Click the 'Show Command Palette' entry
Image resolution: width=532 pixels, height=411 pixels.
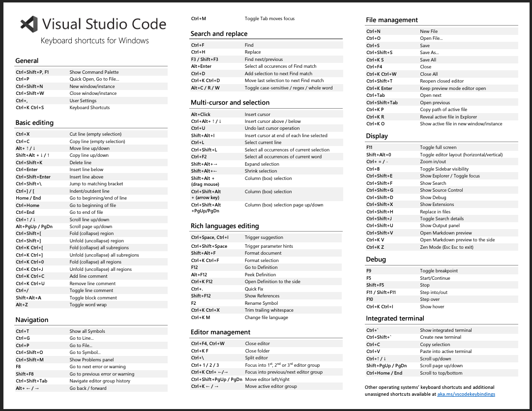click(94, 72)
